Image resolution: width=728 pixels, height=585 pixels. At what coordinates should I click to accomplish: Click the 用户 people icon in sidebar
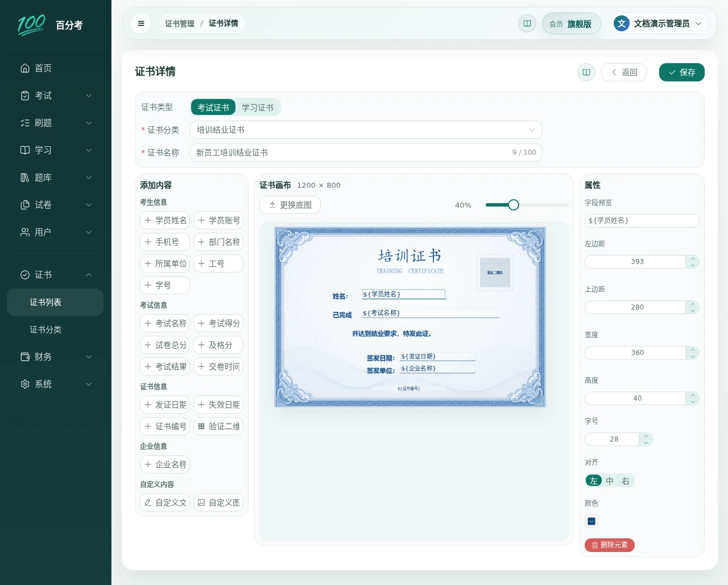point(25,232)
